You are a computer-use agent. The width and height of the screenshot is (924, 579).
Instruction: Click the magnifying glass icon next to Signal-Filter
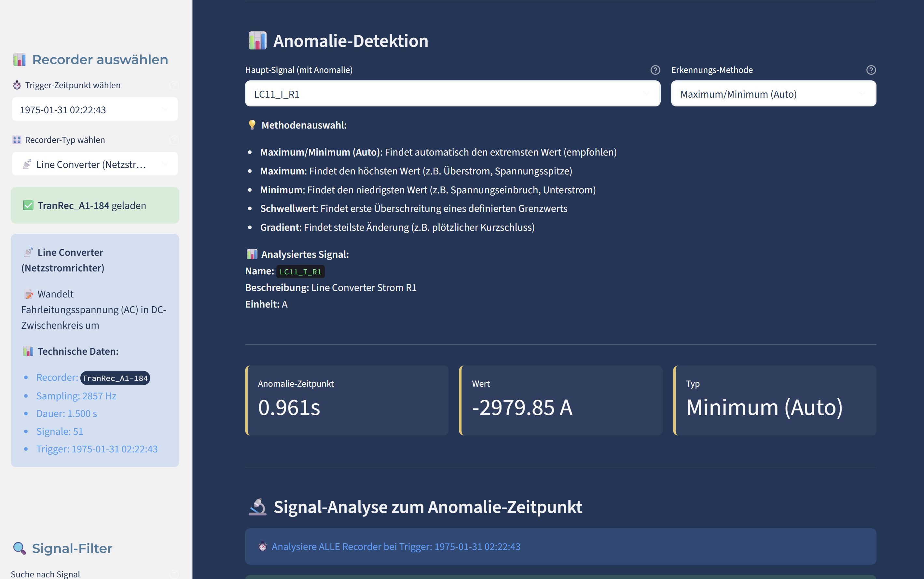click(19, 548)
